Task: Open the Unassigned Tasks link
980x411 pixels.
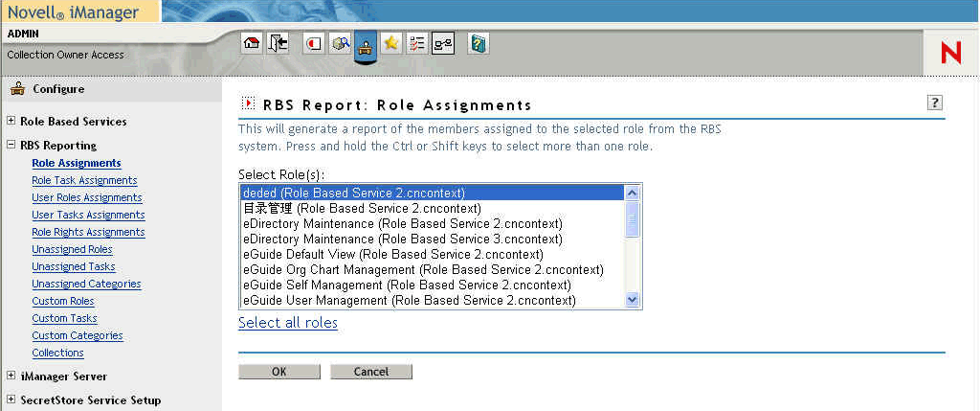Action: [74, 266]
